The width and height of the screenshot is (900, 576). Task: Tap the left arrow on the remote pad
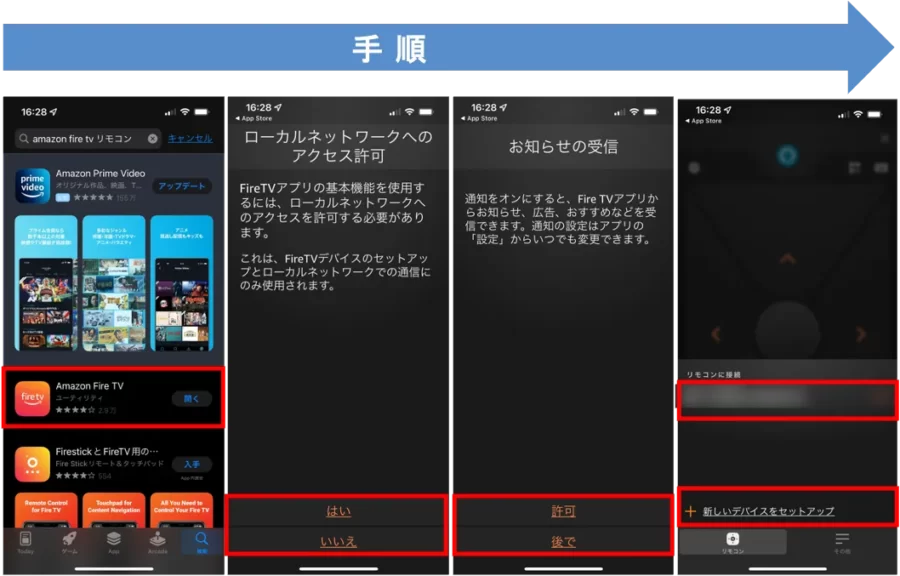tap(715, 334)
